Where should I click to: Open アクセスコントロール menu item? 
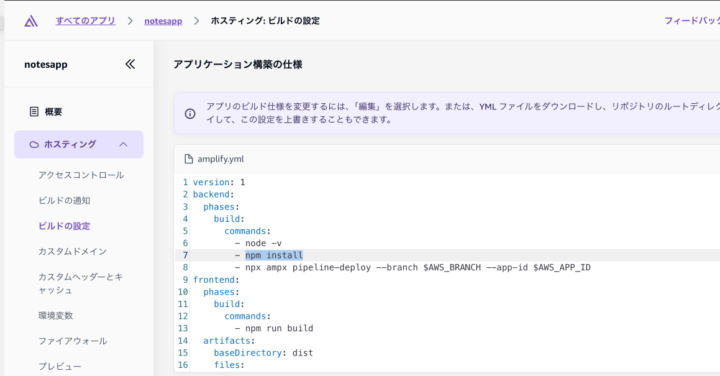click(81, 175)
